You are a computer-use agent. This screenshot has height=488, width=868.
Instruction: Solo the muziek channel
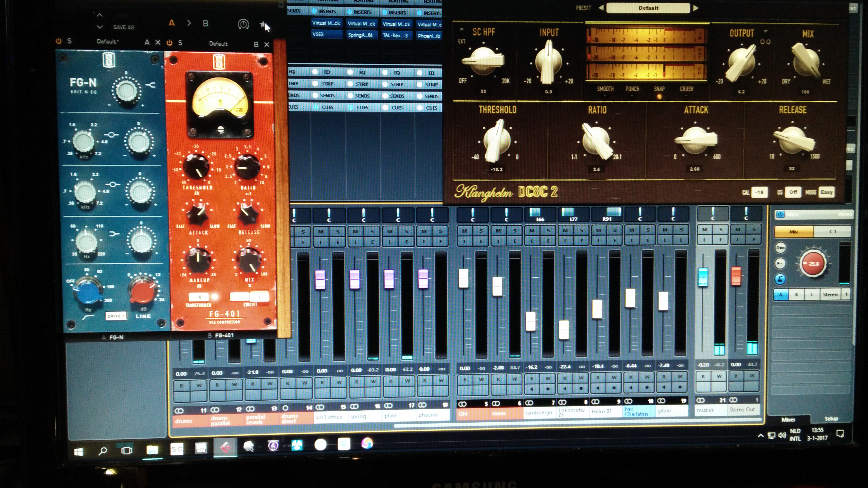[721, 229]
